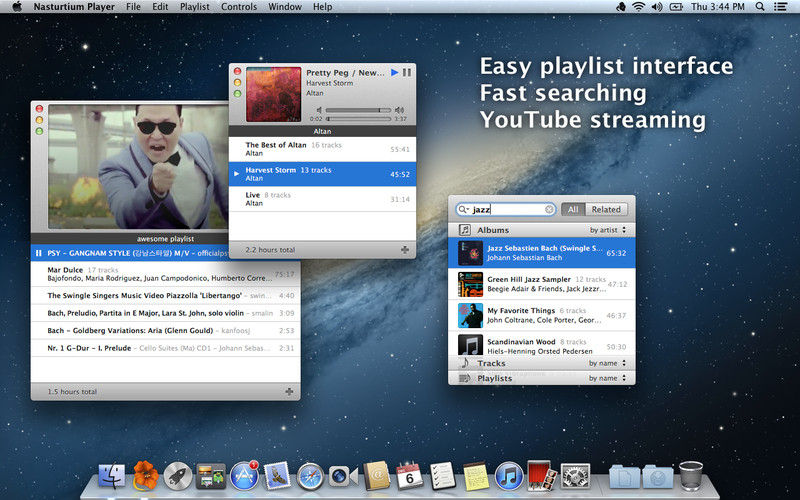Viewport: 800px width, 500px height.
Task: Click the play button in Pretty Peg player
Action: 394,72
